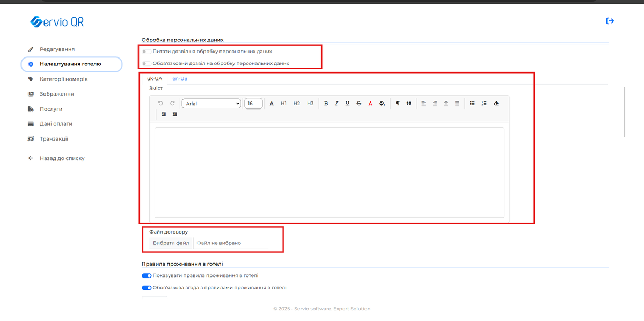Click the font size field showing 16

click(x=253, y=104)
